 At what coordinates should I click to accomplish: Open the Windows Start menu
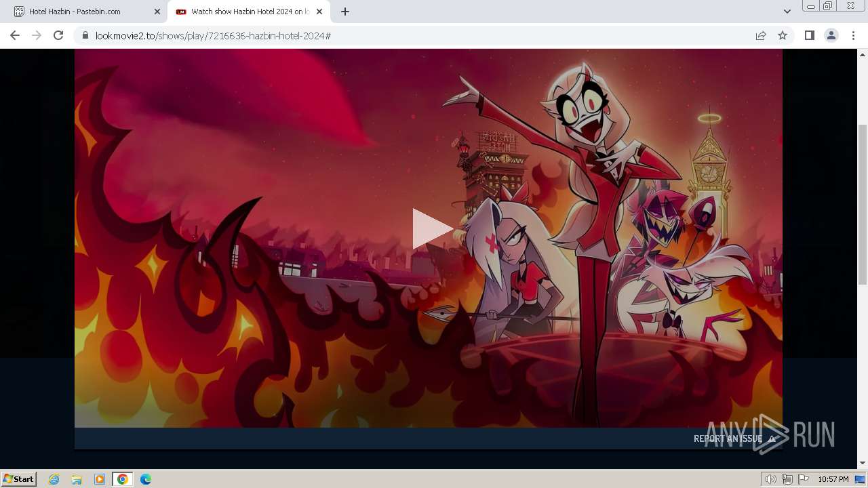(19, 479)
